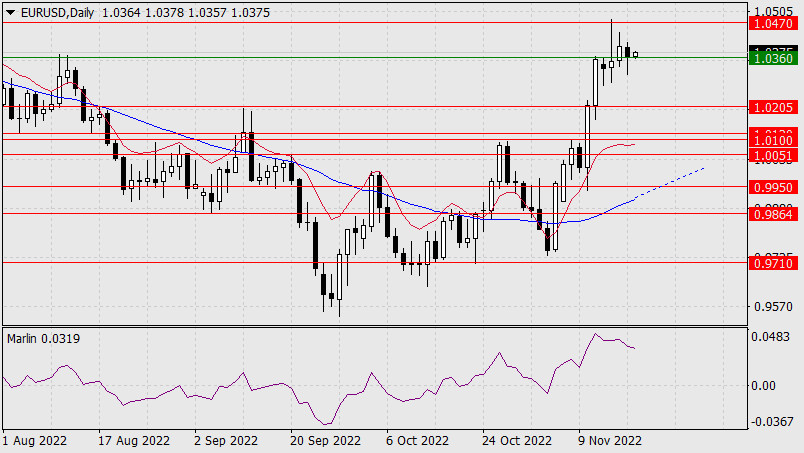
Task: Select the latest candlestick on the chart
Action: 636,54
